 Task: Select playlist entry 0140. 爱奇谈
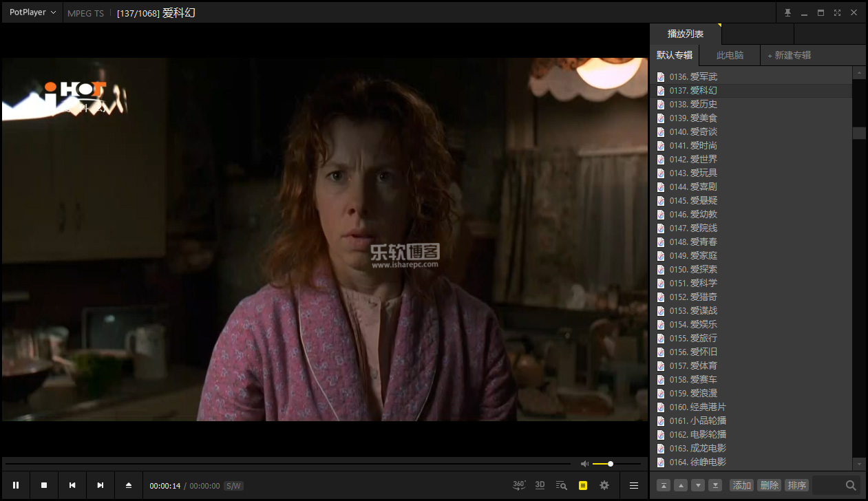(751, 131)
